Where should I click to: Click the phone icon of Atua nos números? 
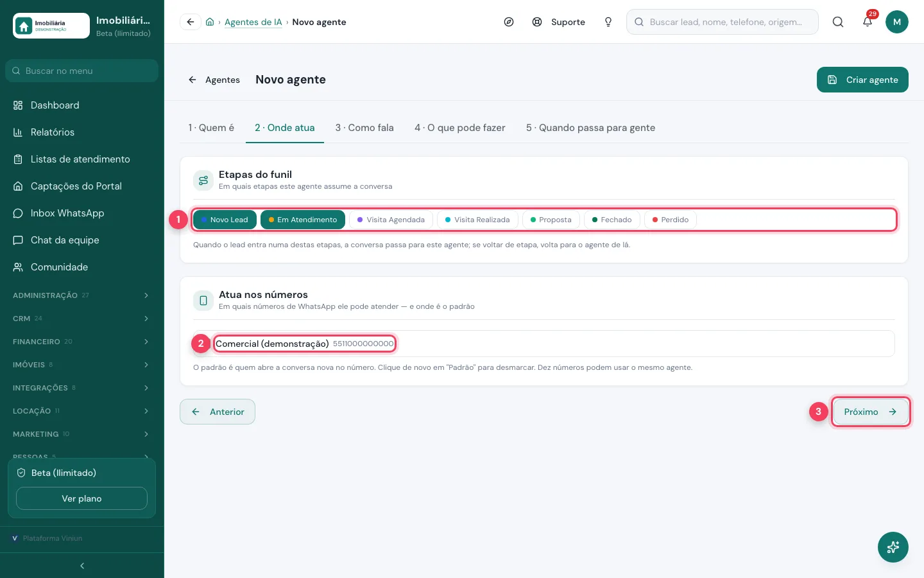[x=203, y=301]
